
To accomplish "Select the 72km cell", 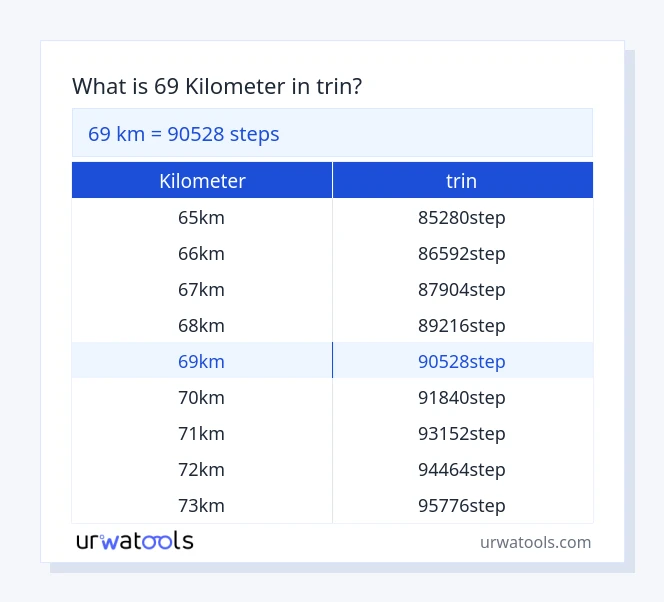I will 201,469.
